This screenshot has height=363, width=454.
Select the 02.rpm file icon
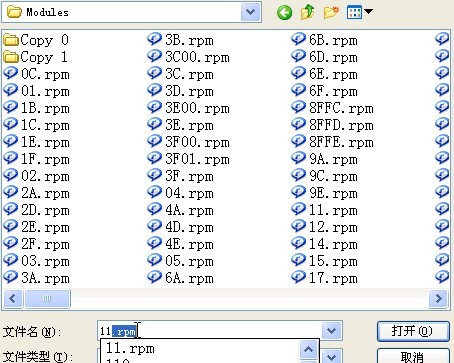coord(11,175)
